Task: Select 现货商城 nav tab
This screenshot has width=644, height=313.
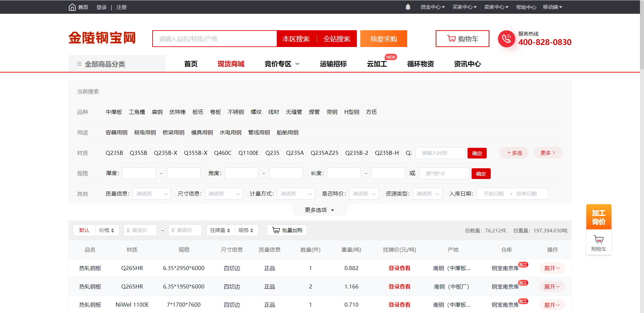Action: click(x=231, y=64)
